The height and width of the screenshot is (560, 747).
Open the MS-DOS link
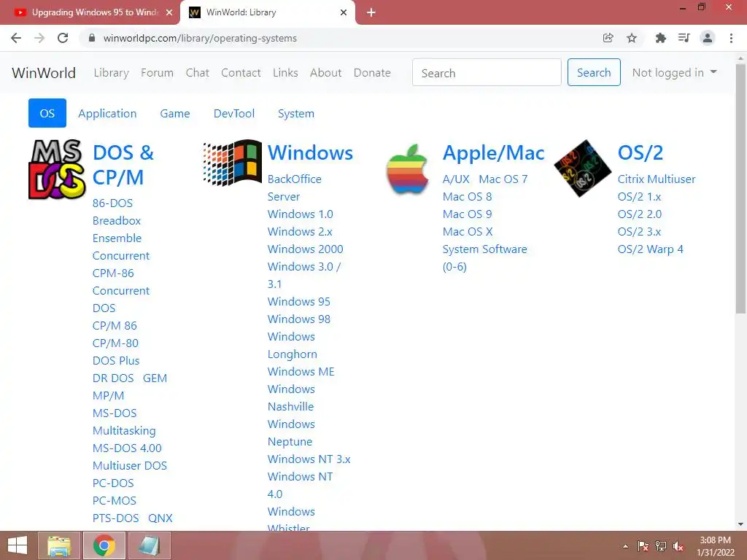115,413
